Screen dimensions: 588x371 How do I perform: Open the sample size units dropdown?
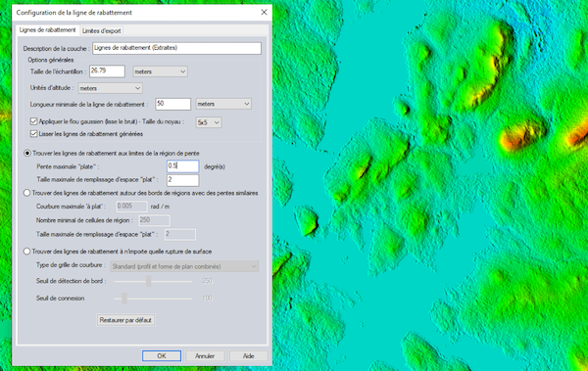(x=160, y=71)
